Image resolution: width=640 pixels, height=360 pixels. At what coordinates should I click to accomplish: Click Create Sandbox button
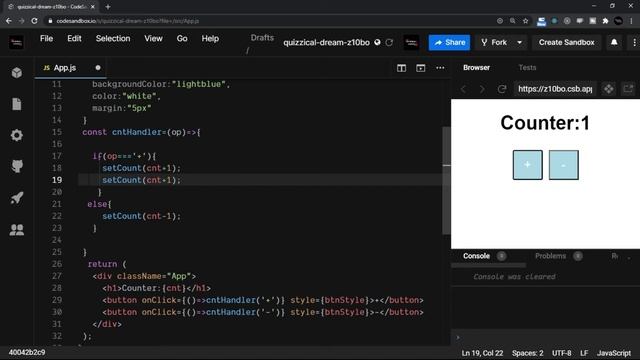pos(567,42)
